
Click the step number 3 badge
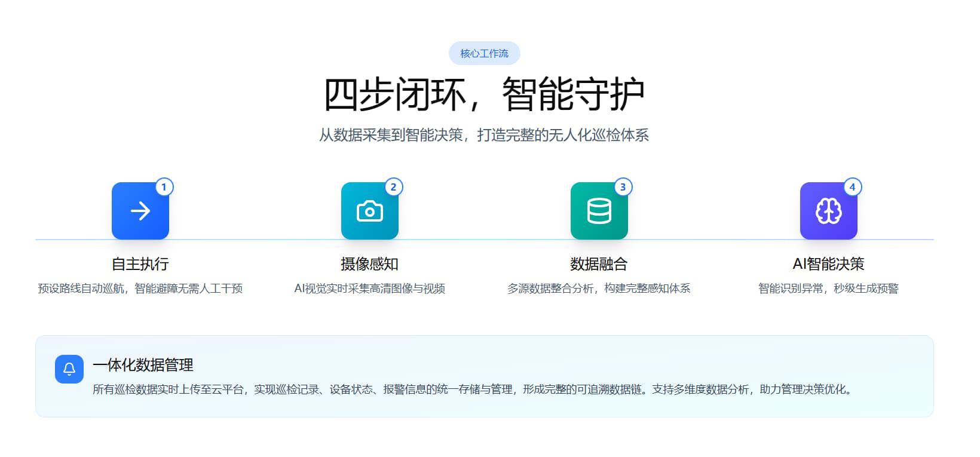(x=623, y=187)
